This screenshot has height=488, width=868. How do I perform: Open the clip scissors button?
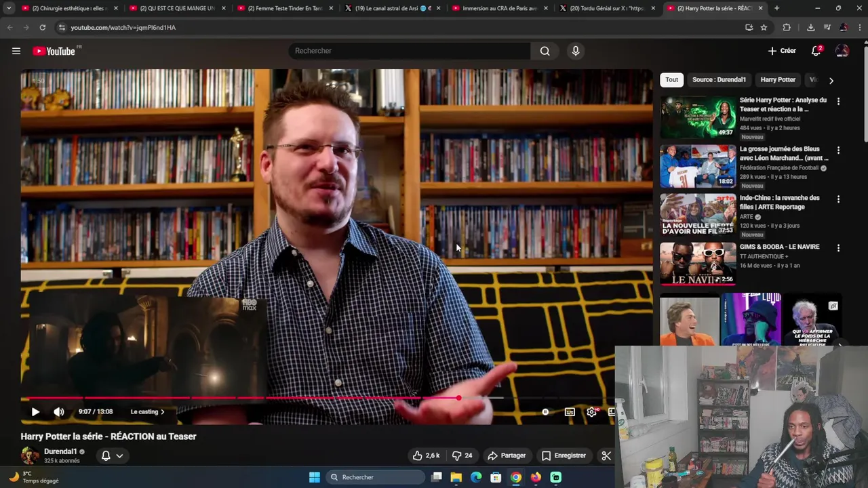(606, 455)
